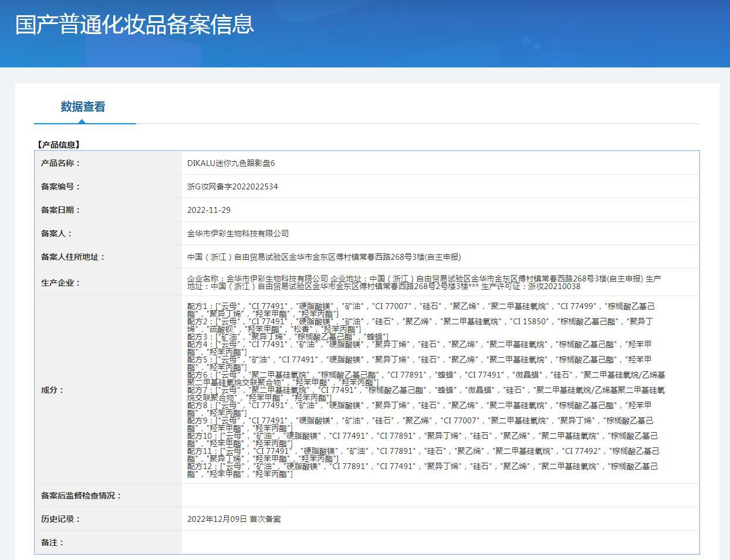
Task: Select the 配方9 ingredient line
Action: pyautogui.click(x=421, y=425)
